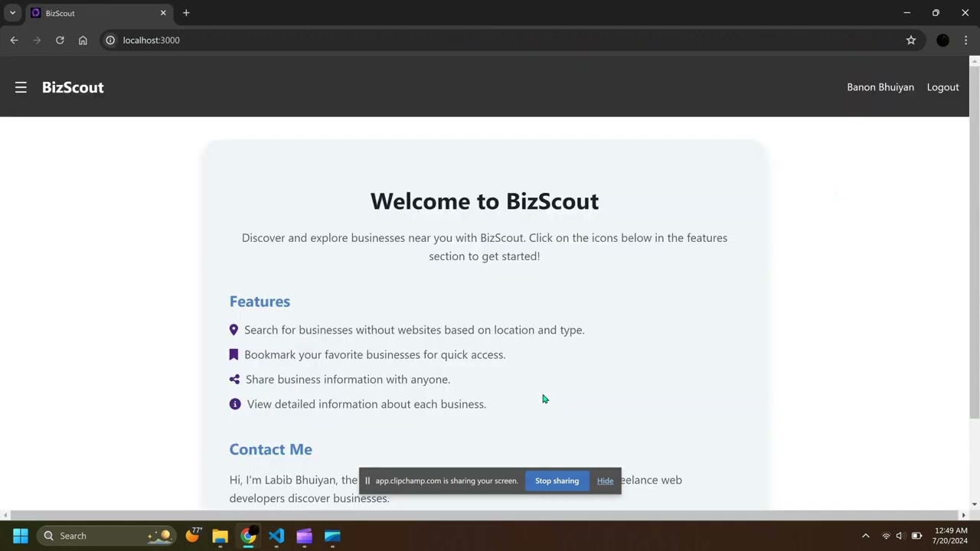The image size is (980, 551).
Task: Click the Logout link
Action: click(942, 86)
